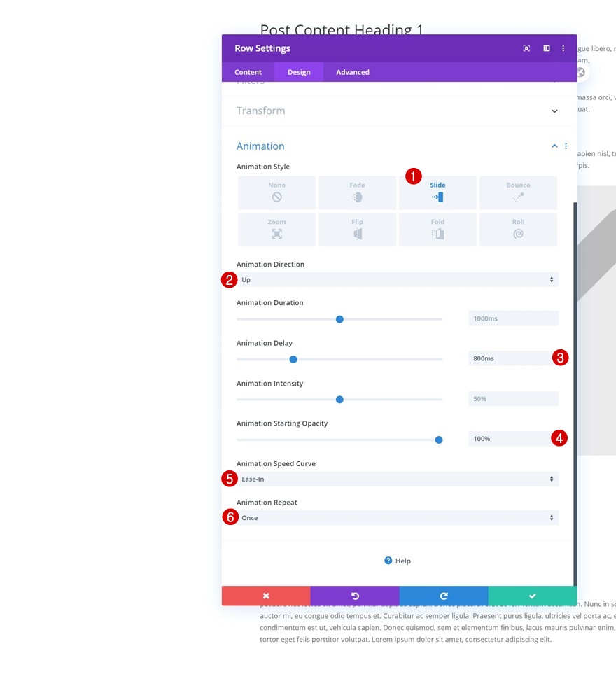Click the expand modal fullscreen icon
Screen dimensions: 616x674
[526, 48]
